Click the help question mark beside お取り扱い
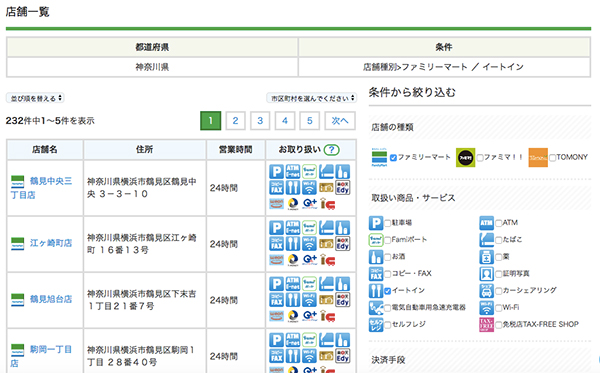The height and width of the screenshot is (373, 600). click(x=331, y=150)
